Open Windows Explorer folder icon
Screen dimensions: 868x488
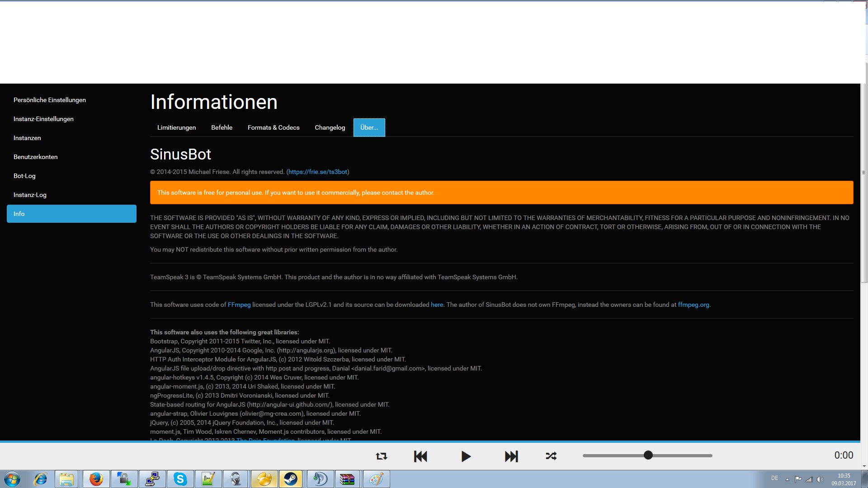coord(66,479)
